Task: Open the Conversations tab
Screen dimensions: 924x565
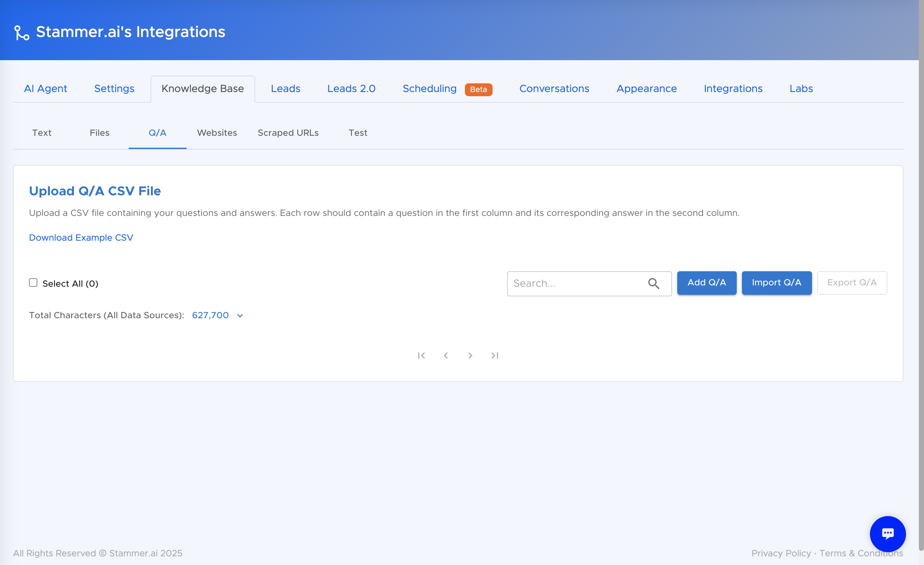Action: 554,88
